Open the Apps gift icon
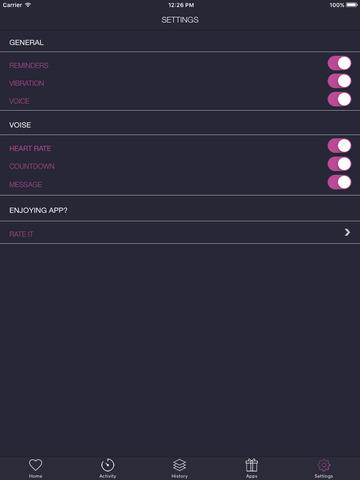 [x=252, y=465]
